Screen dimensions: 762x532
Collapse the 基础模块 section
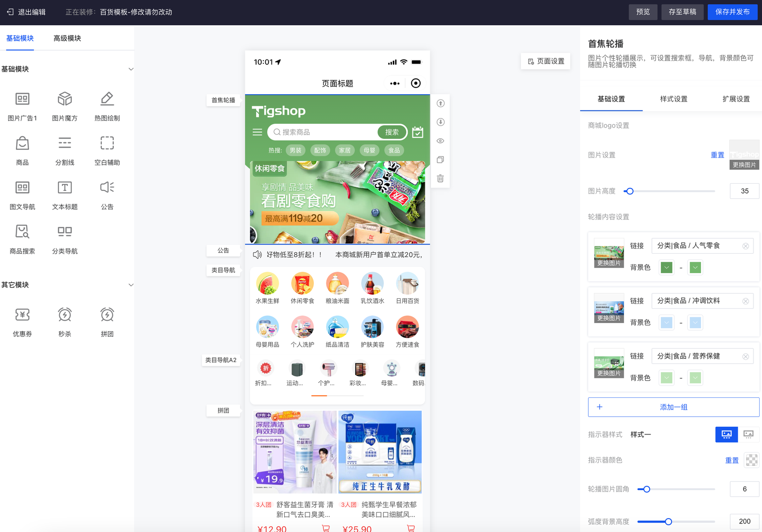point(131,69)
